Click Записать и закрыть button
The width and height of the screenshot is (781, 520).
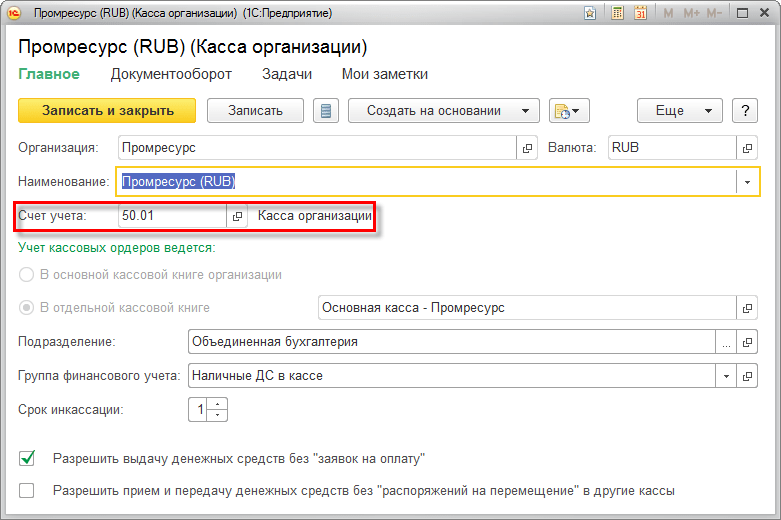(107, 111)
